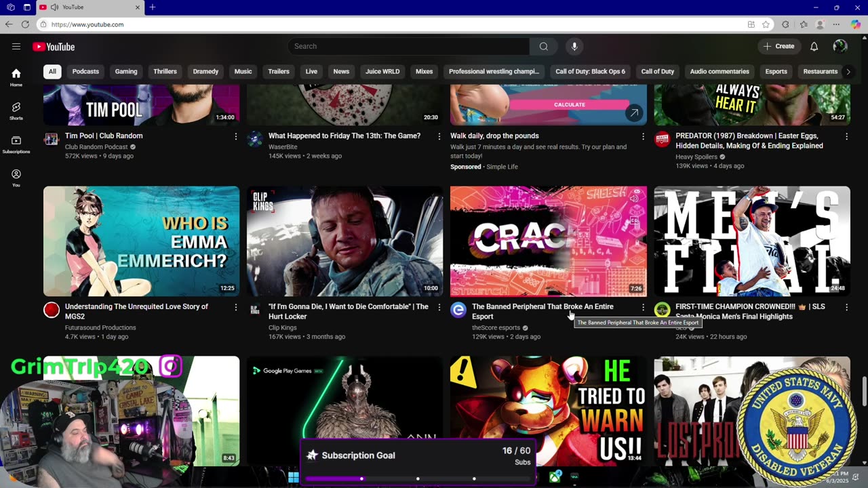The height and width of the screenshot is (488, 868).
Task: Mute audio on the YouTube tab
Action: click(54, 7)
